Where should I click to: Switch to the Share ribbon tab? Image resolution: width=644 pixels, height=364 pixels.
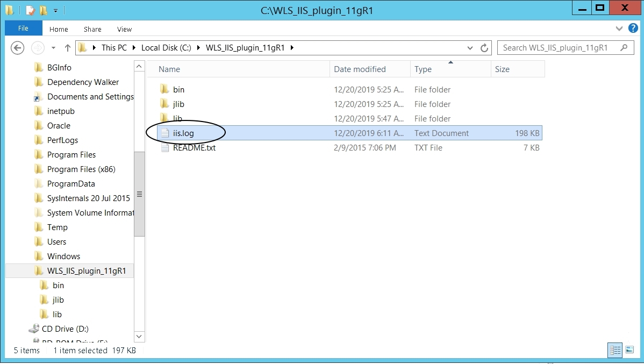click(x=92, y=29)
